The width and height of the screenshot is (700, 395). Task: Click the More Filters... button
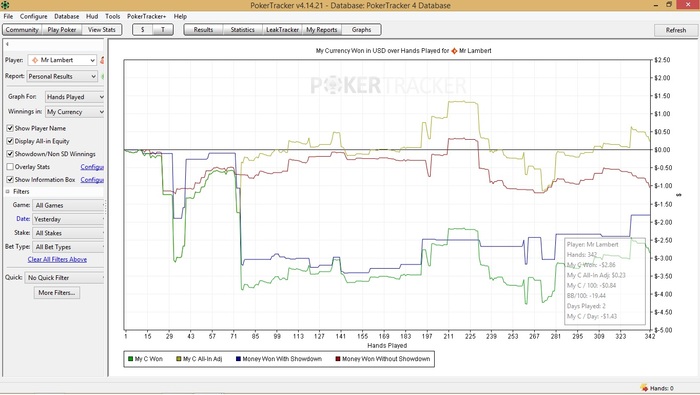click(57, 293)
